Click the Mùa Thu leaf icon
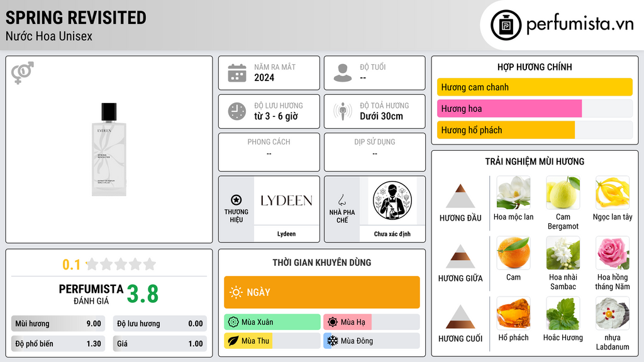Image resolution: width=644 pixels, height=362 pixels. [x=233, y=341]
